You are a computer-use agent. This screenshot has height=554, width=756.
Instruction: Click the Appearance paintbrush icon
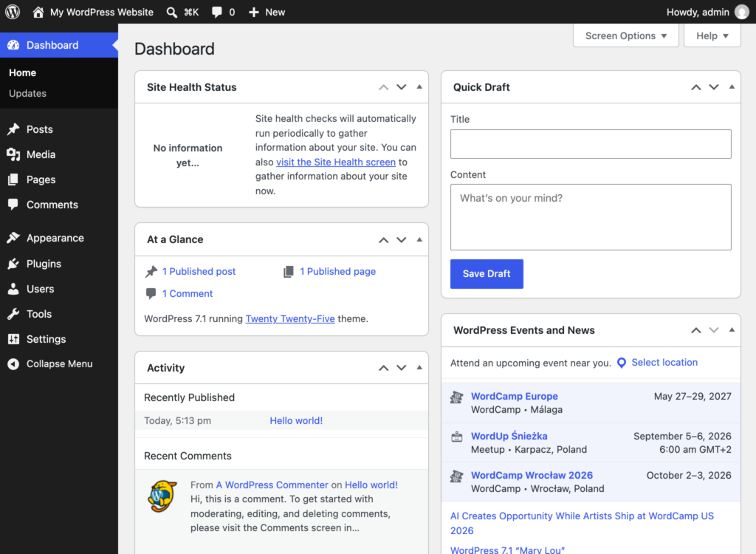(x=13, y=237)
